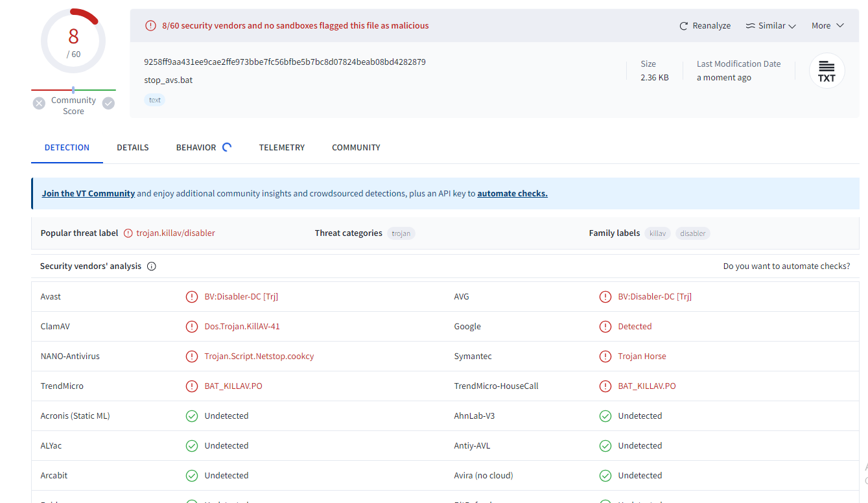
Task: Switch to the DETAILS tab
Action: [133, 148]
